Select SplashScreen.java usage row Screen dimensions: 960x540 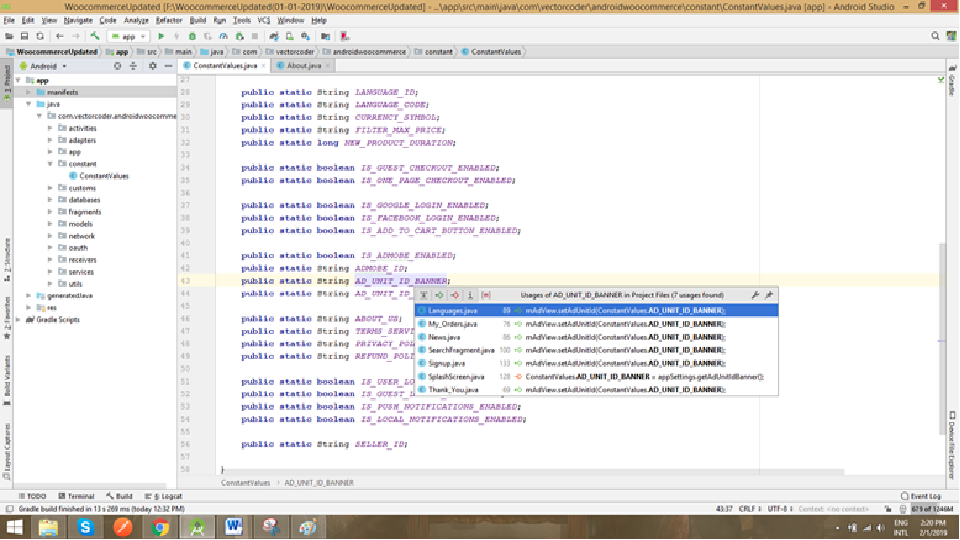[596, 377]
